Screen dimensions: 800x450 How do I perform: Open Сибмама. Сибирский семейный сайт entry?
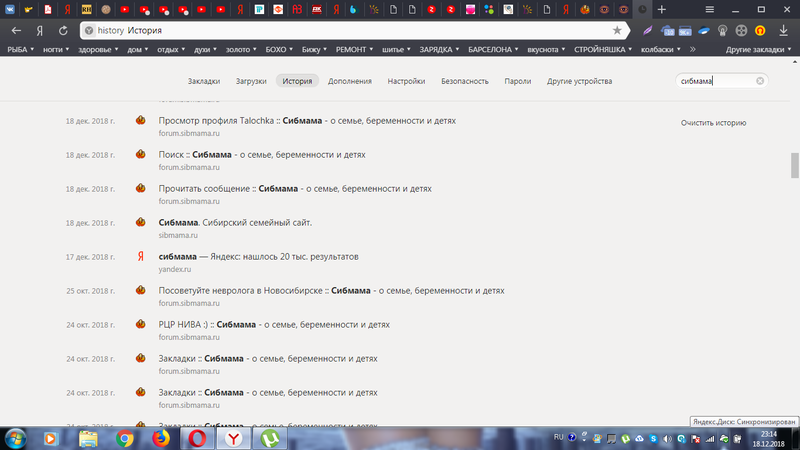click(x=235, y=222)
